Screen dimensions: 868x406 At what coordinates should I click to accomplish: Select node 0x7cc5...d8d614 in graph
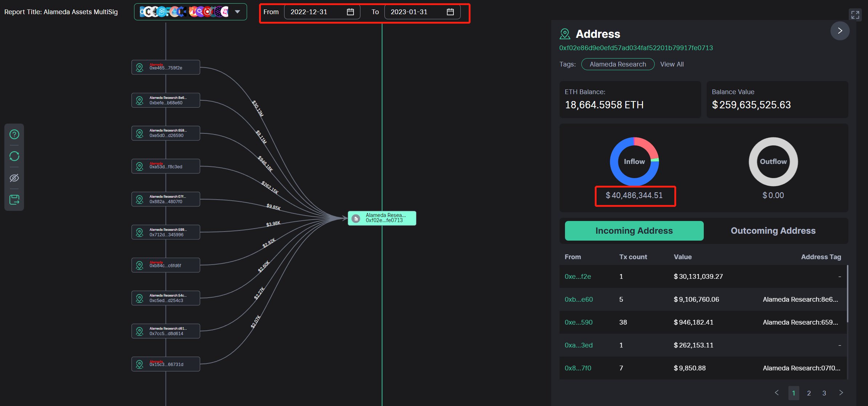(x=166, y=331)
